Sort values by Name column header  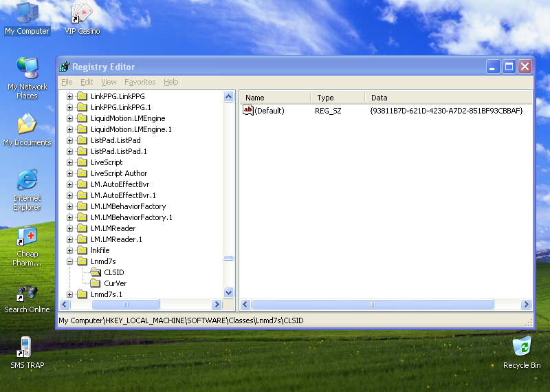[x=276, y=98]
